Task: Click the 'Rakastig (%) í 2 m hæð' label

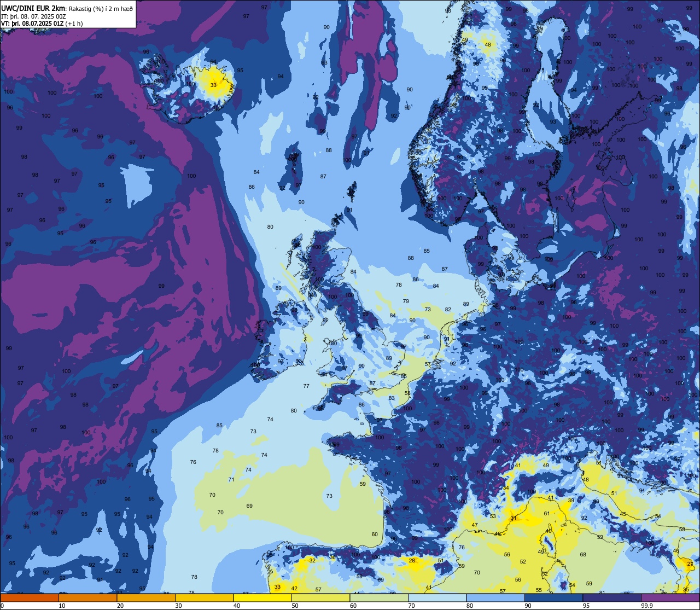Action: click(x=101, y=8)
